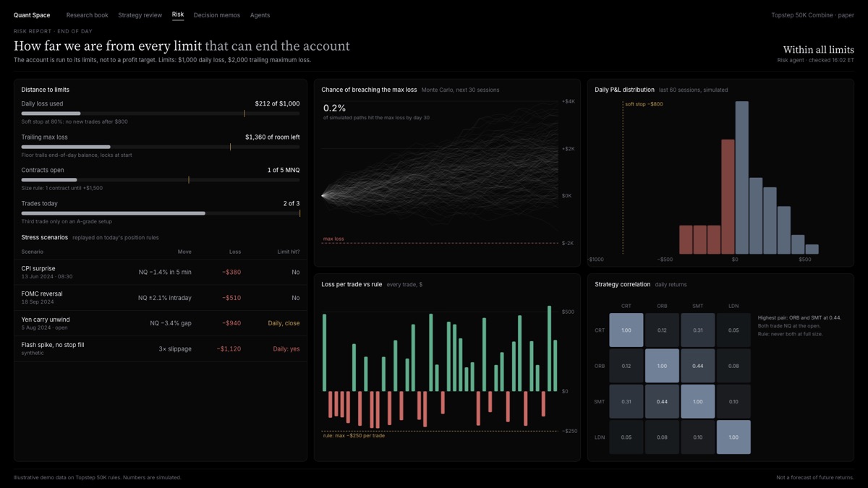Click the "$212 of $1,000" value
The width and height of the screenshot is (868, 488).
[x=277, y=104]
